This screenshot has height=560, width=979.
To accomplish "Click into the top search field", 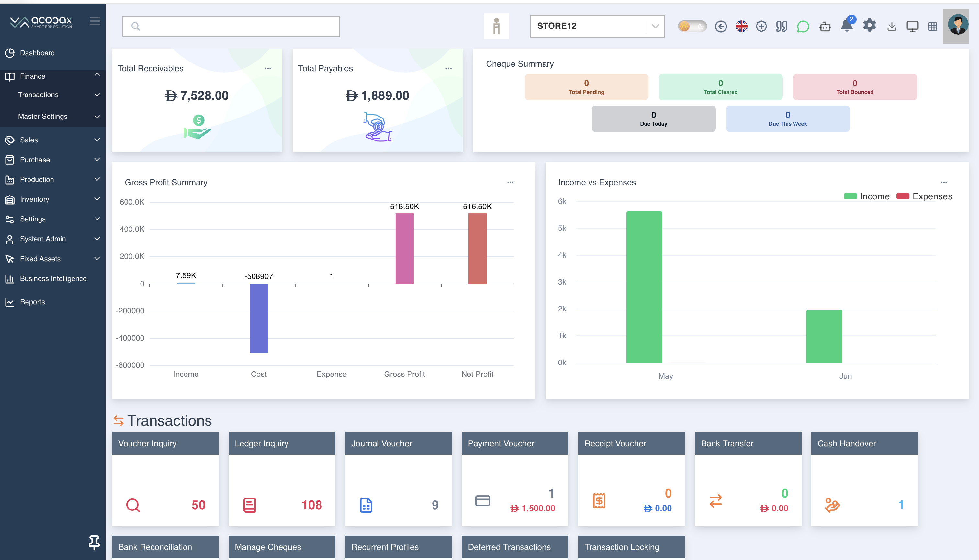I will (x=231, y=26).
